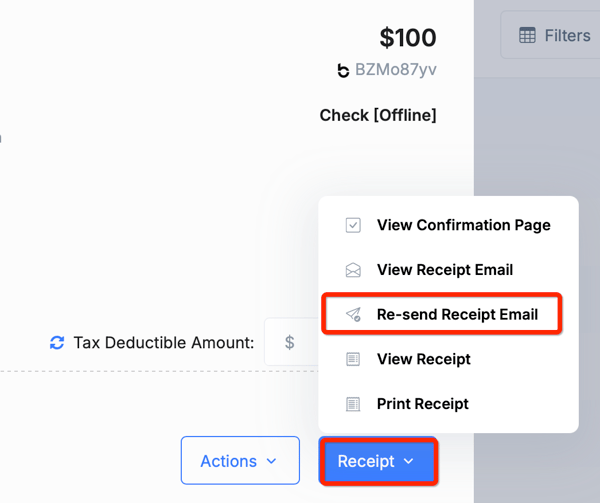The width and height of the screenshot is (600, 503).
Task: Click the refresh icon beside Tax Deductible Amount
Action: click(x=57, y=343)
